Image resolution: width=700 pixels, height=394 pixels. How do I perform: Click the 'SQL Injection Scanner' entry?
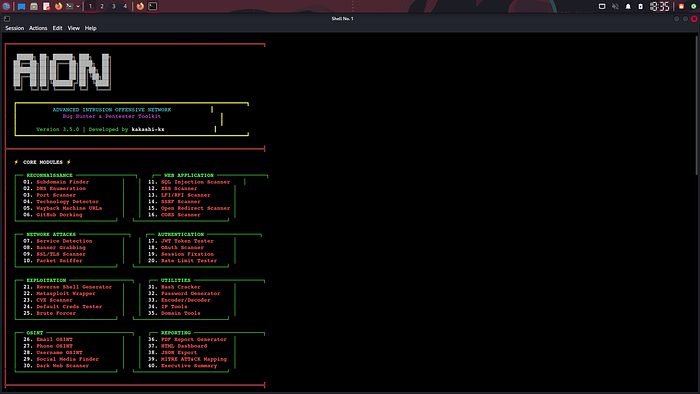click(x=195, y=182)
